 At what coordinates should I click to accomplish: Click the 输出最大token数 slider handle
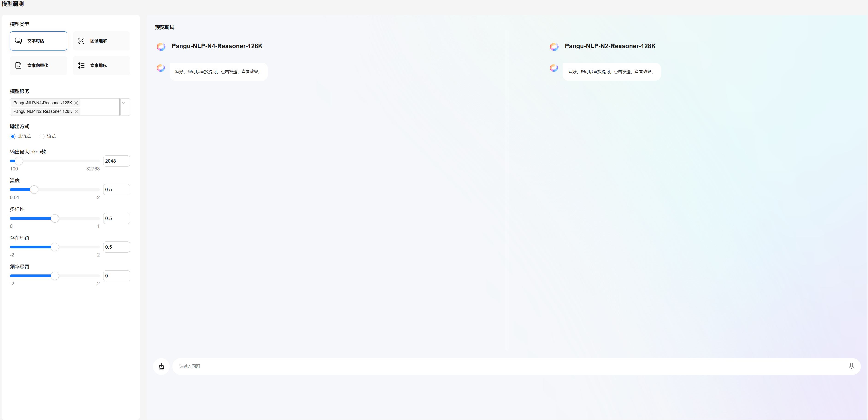[x=19, y=161]
